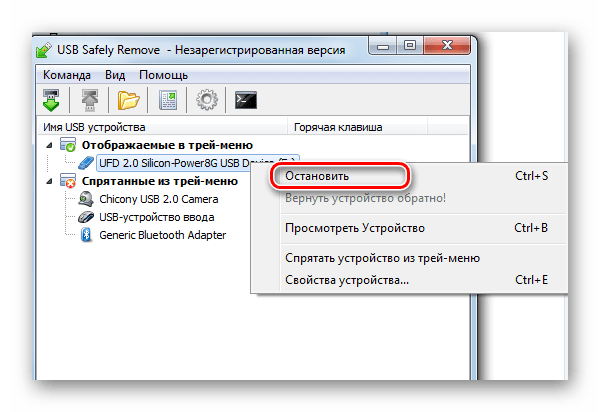Click the USB input device mouse icon
Viewport: 600px width, 412px height.
click(86, 217)
